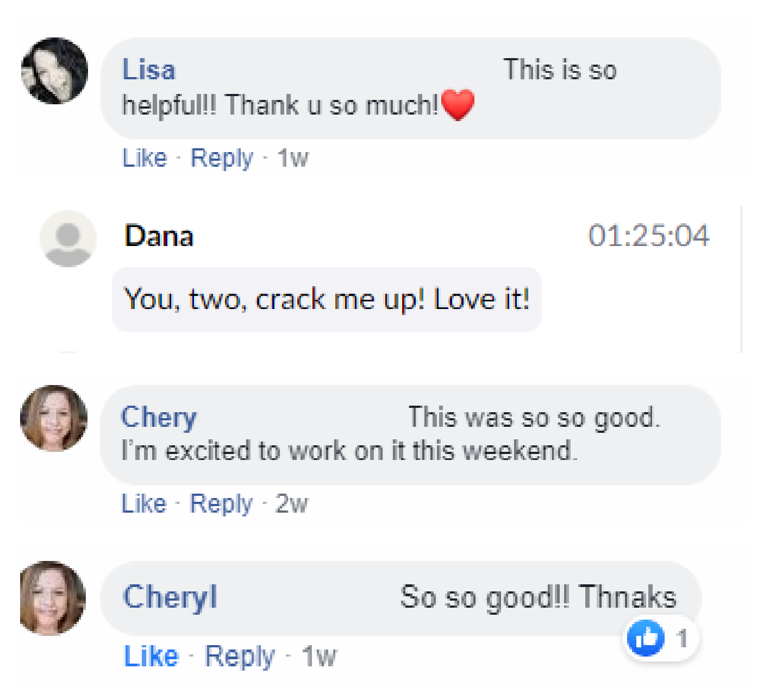Open Dana's gray default profile avatar
This screenshot has height=700, width=757.
click(68, 239)
